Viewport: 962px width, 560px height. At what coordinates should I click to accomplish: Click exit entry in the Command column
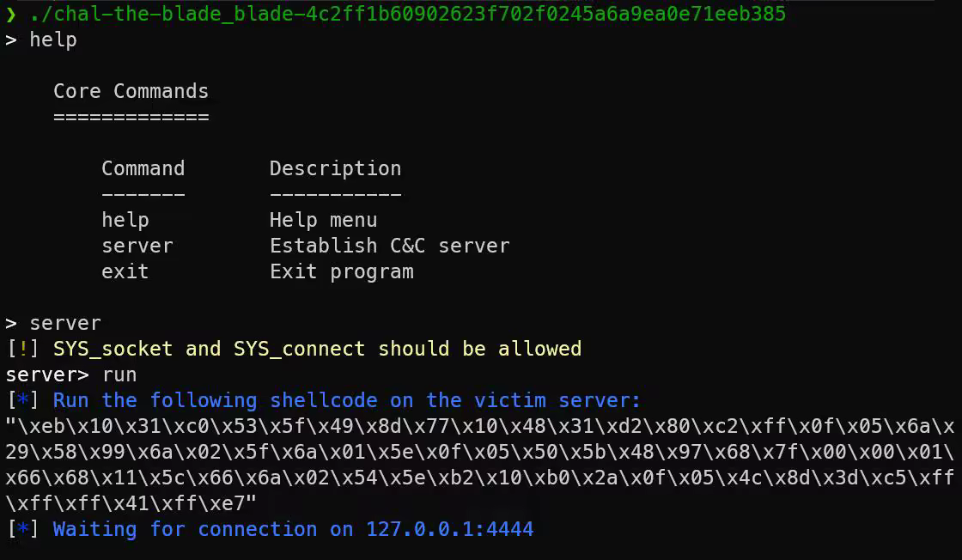(125, 271)
